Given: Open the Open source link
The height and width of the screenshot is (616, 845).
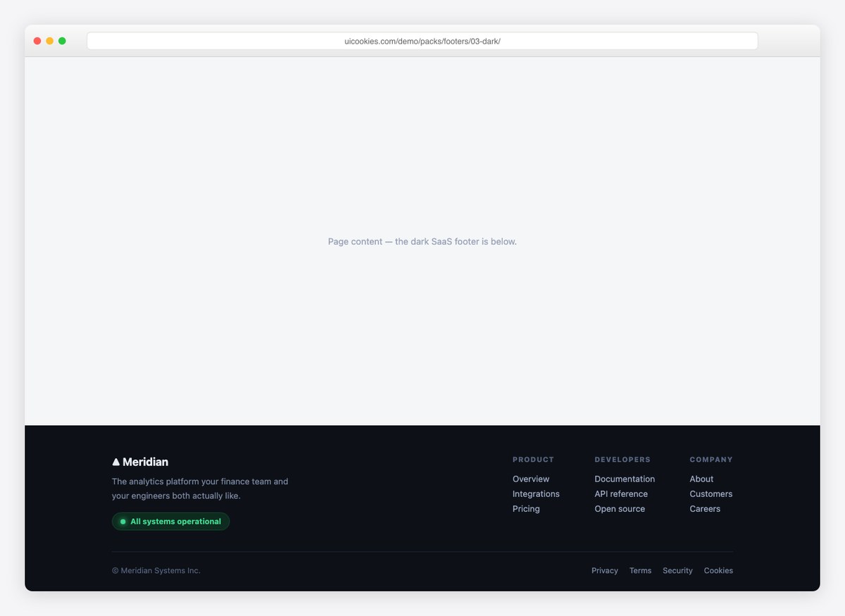Looking at the screenshot, I should coord(620,508).
